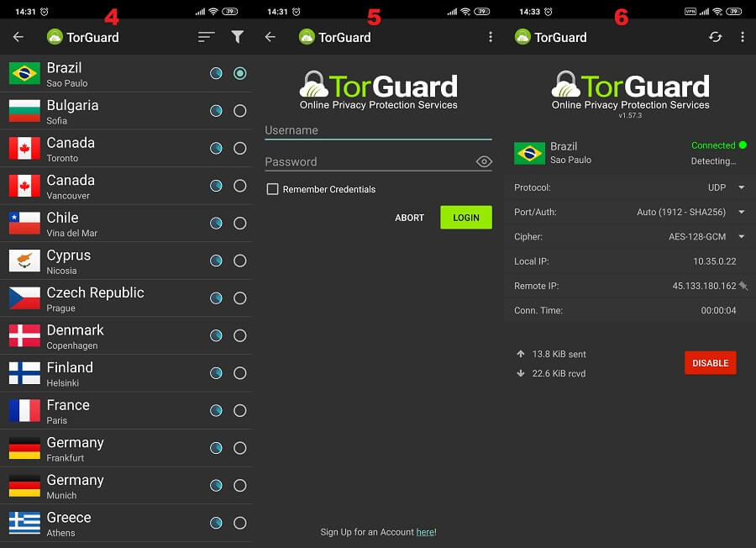Tap globe icon for Chile
756x548 pixels.
[x=216, y=224]
